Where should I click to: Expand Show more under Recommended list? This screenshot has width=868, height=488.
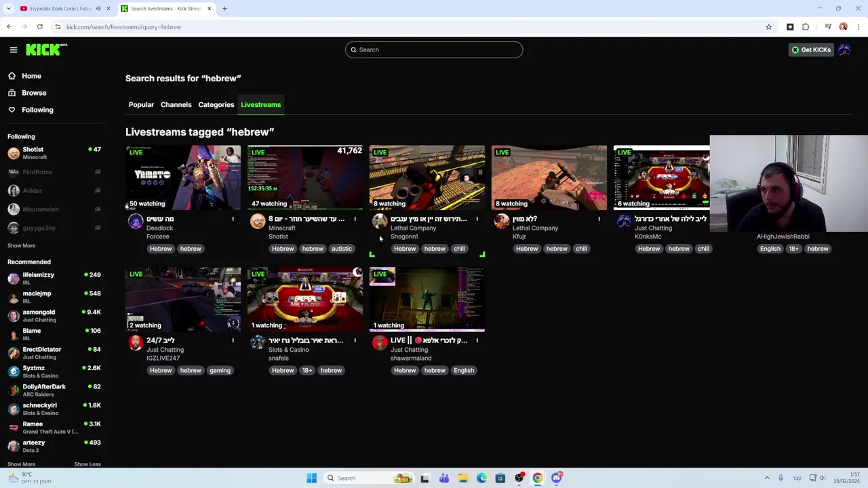(x=21, y=464)
